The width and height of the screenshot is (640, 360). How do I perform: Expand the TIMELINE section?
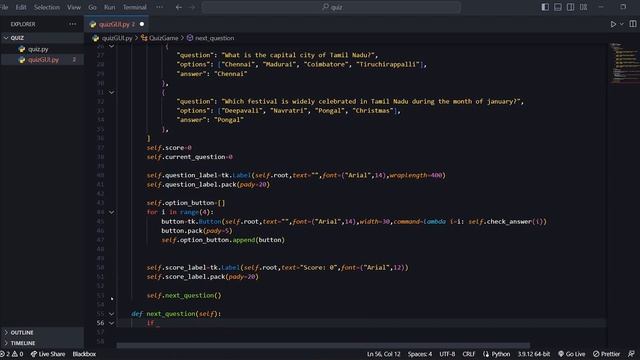click(x=42, y=343)
